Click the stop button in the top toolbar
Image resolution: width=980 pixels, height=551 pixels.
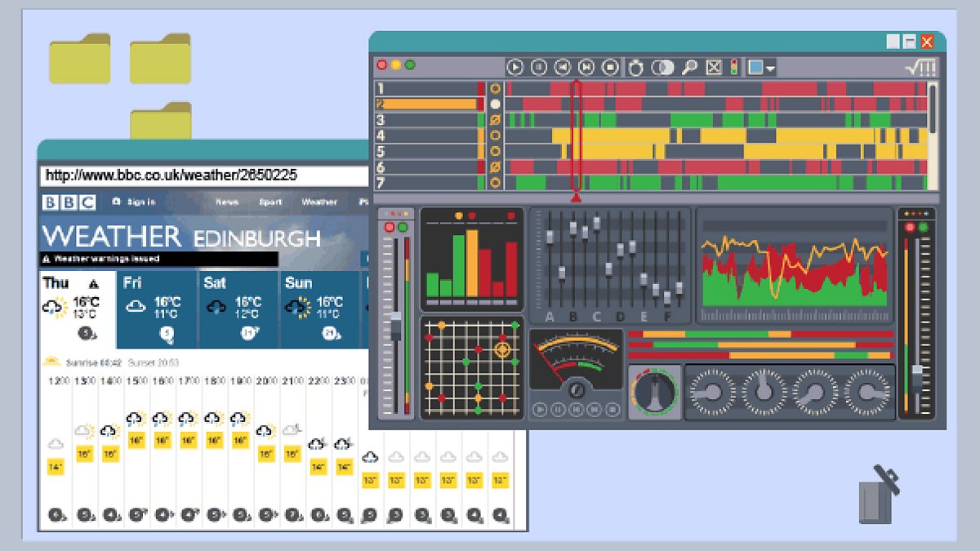[610, 68]
